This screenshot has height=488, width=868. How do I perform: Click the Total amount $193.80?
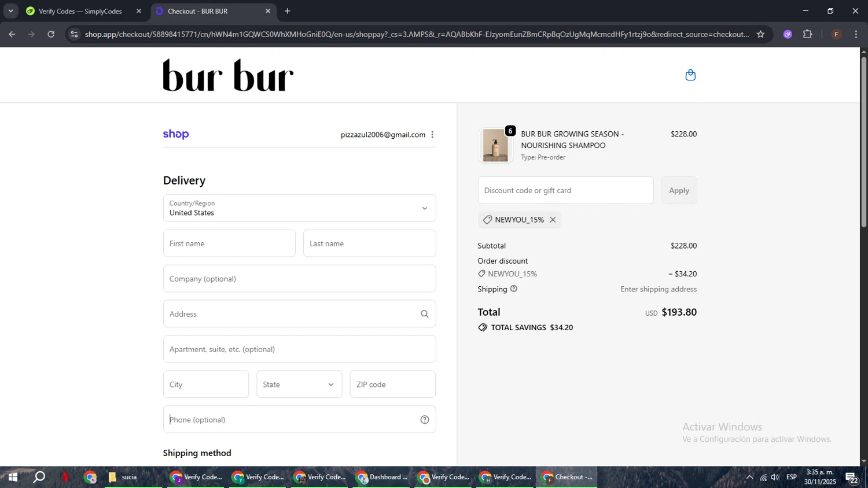[x=679, y=312]
